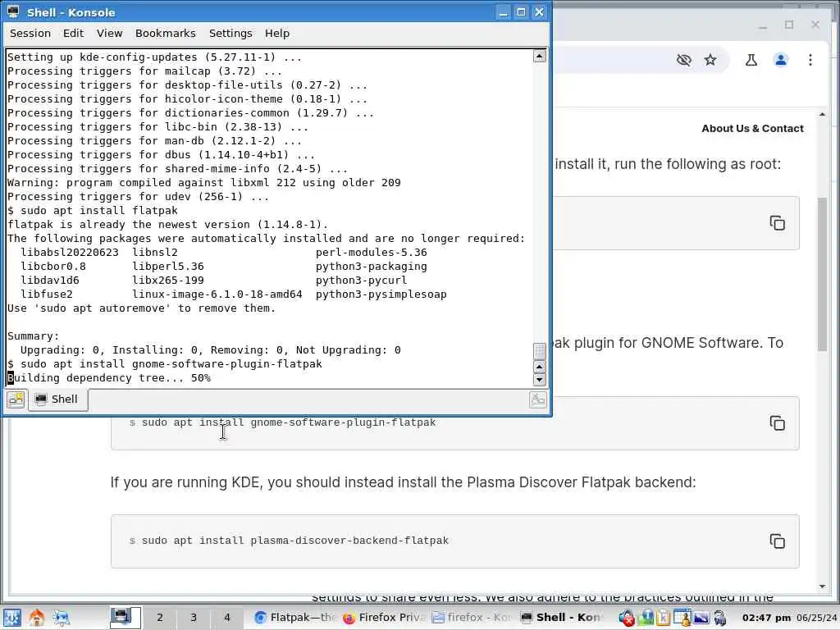
Task: Switch to the firefox - Konsole taskbar entry
Action: (472, 618)
